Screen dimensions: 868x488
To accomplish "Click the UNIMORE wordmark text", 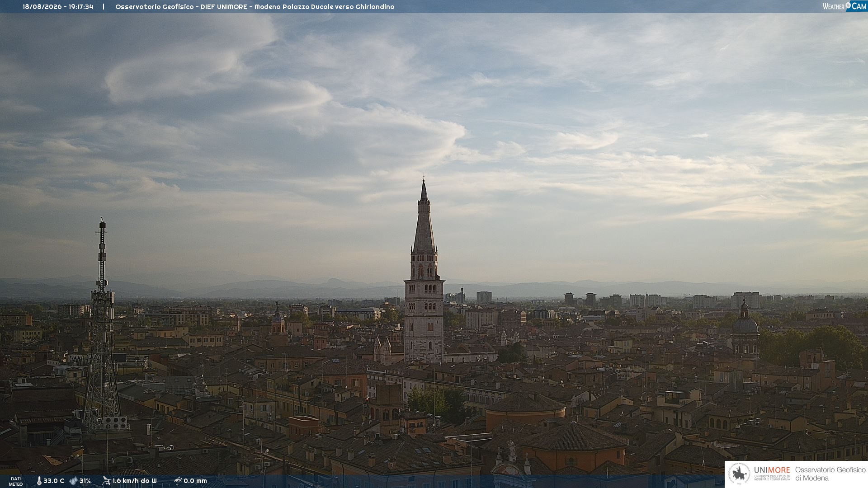I will (x=772, y=470).
